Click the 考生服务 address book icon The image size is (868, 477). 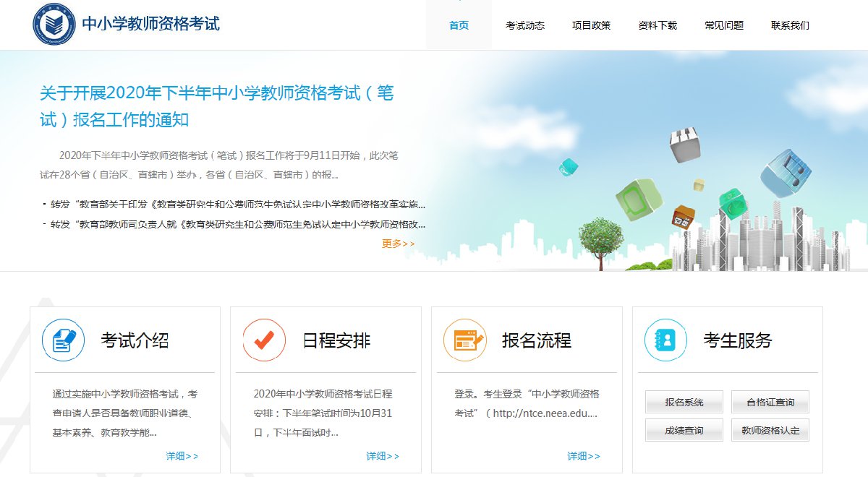665,340
